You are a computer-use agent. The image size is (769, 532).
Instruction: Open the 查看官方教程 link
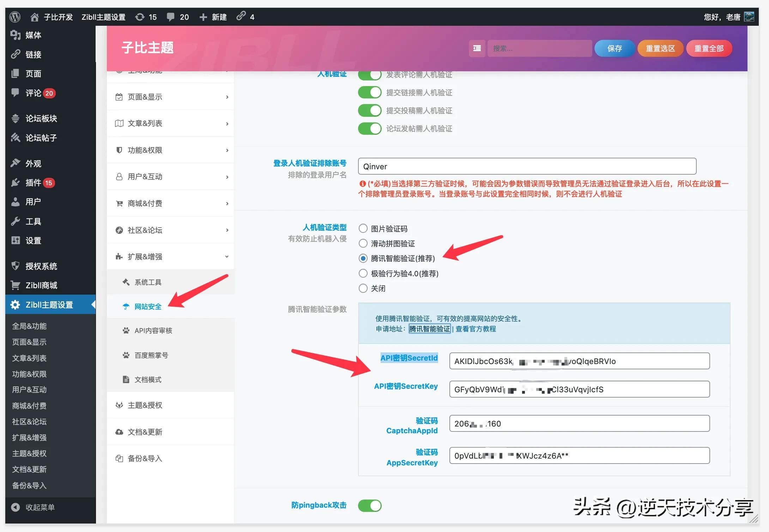point(475,329)
